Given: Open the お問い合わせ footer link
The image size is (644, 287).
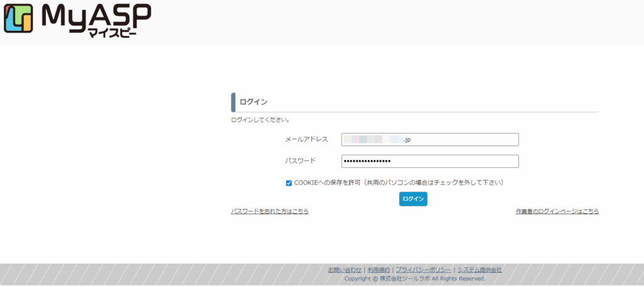Looking at the screenshot, I should click(x=345, y=270).
